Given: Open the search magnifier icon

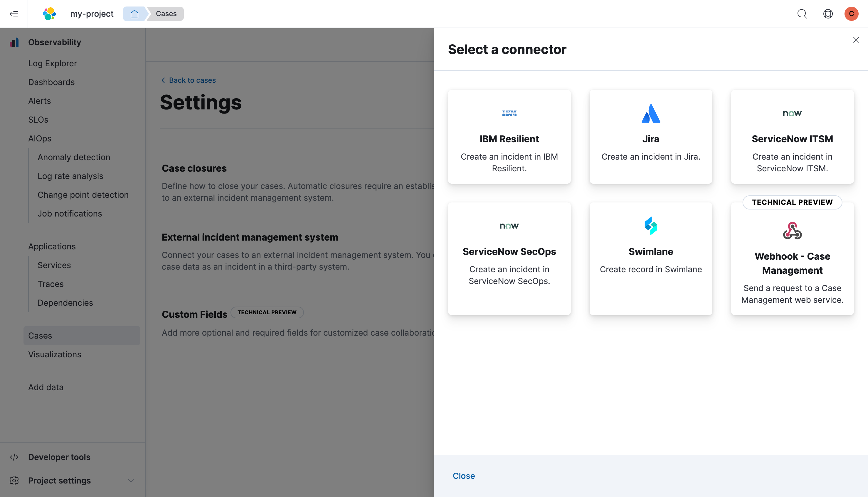Looking at the screenshot, I should click(802, 14).
